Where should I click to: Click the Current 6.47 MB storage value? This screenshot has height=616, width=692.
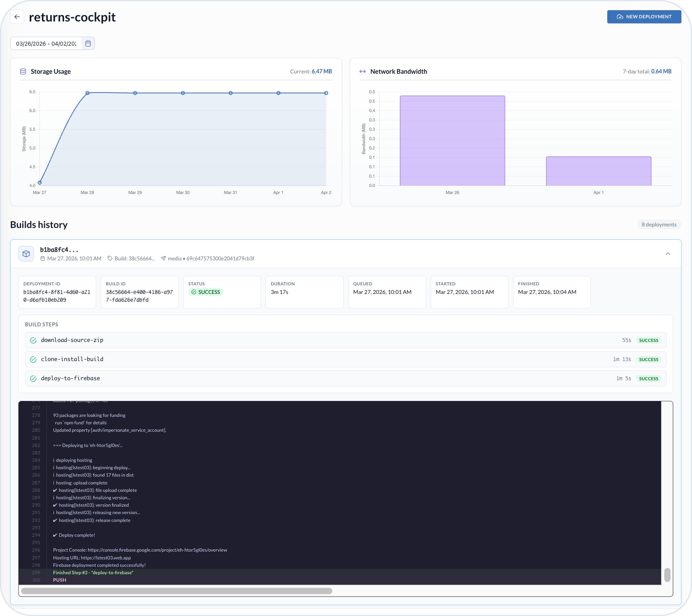[x=322, y=71]
